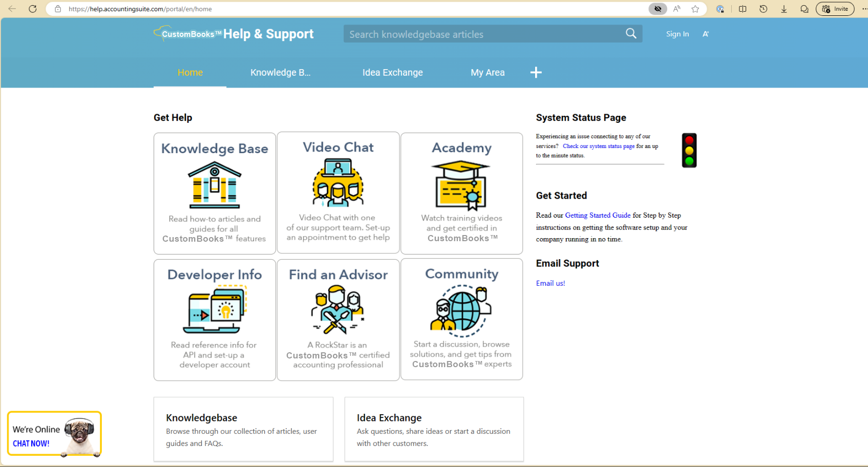
Task: Click the Developer Info tile title
Action: 215,275
